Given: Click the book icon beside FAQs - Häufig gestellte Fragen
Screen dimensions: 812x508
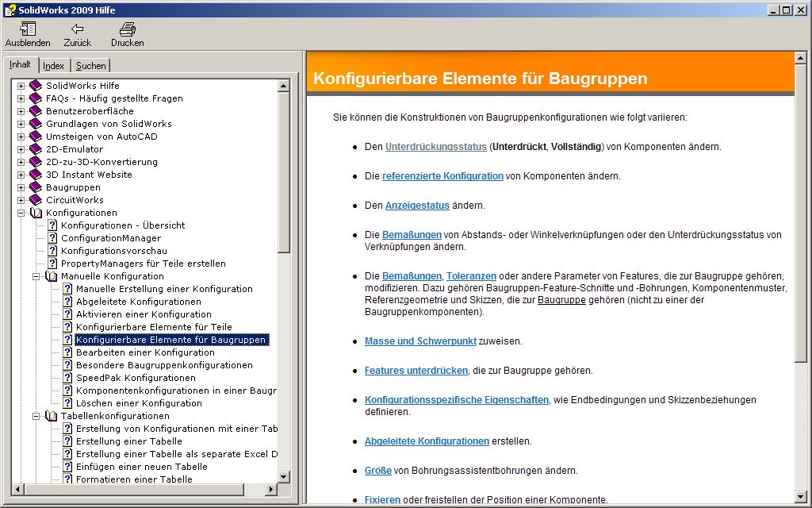Looking at the screenshot, I should pyautogui.click(x=36, y=98).
